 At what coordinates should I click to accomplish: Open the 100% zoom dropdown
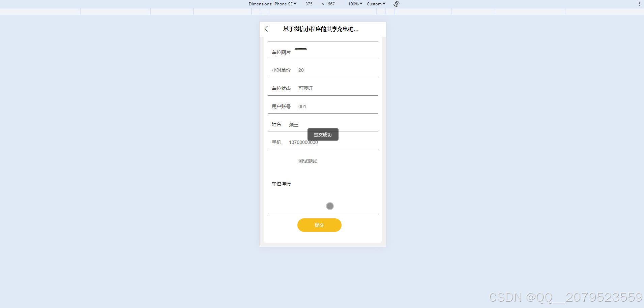click(355, 4)
